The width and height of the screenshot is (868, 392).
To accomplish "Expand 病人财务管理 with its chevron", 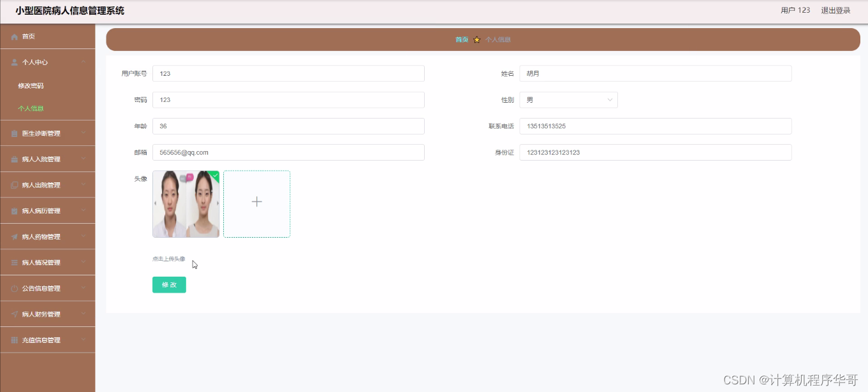I will [84, 314].
